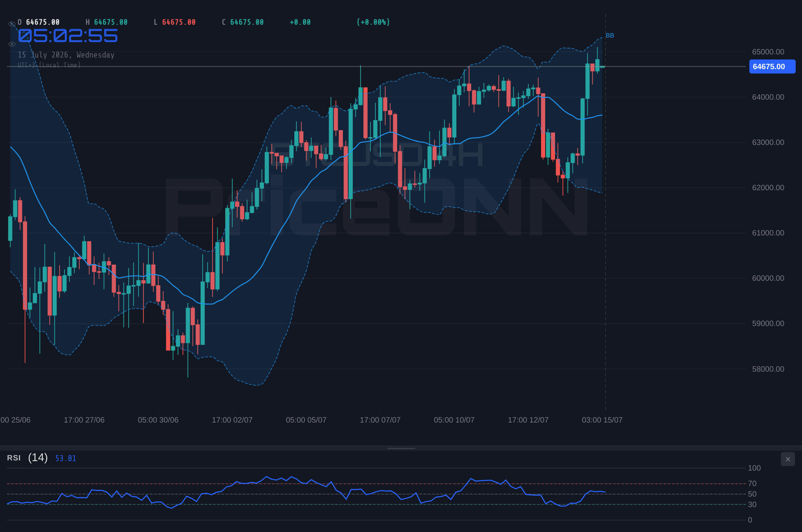
Task: Click the Open value 64675.00
Action: 43,22
